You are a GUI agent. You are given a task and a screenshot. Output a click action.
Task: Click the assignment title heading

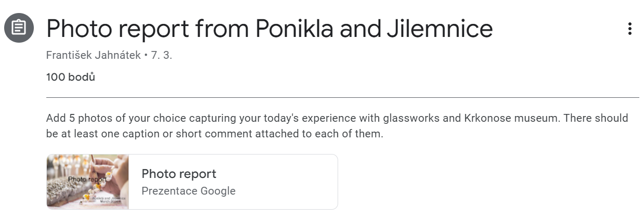point(269,29)
